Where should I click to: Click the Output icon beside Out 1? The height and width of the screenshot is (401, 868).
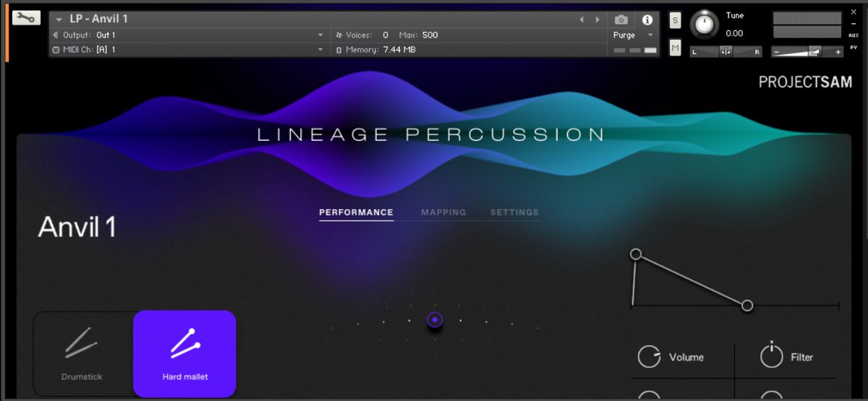tap(56, 35)
